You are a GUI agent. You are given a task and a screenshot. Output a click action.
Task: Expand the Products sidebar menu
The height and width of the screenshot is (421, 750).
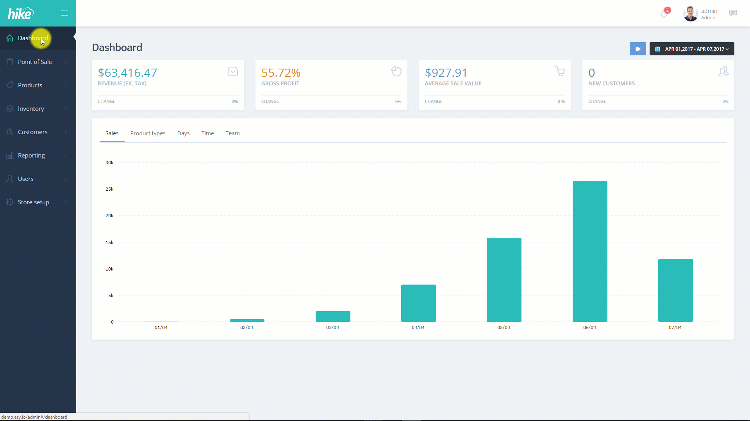click(38, 85)
